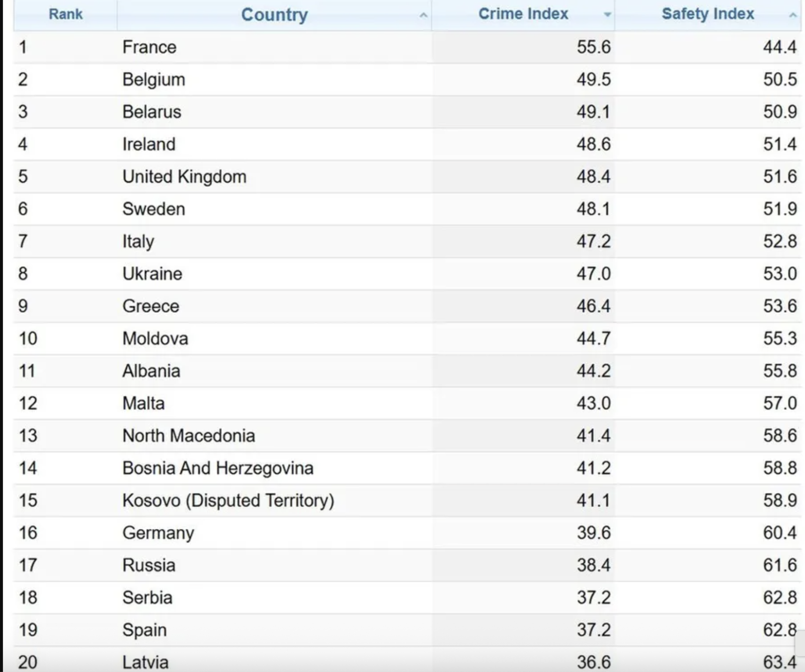Viewport: 805px width, 672px height.
Task: Click the United Kingdom country cell
Action: (x=184, y=177)
